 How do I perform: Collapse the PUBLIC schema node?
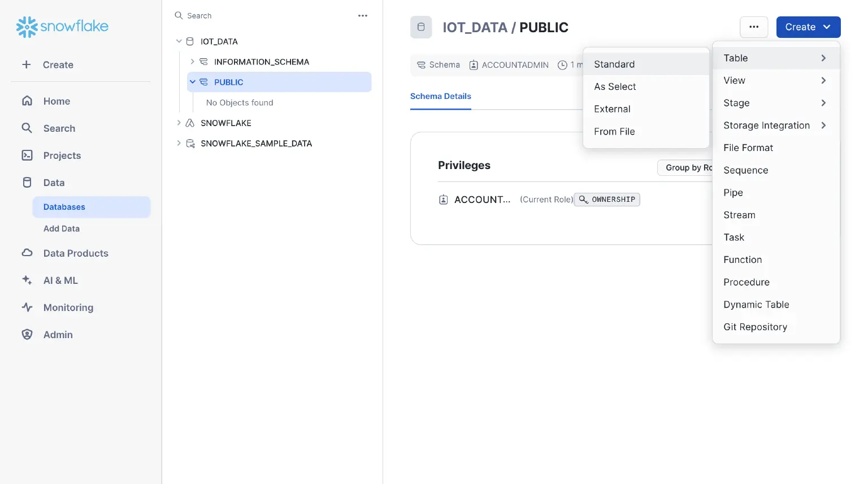193,82
